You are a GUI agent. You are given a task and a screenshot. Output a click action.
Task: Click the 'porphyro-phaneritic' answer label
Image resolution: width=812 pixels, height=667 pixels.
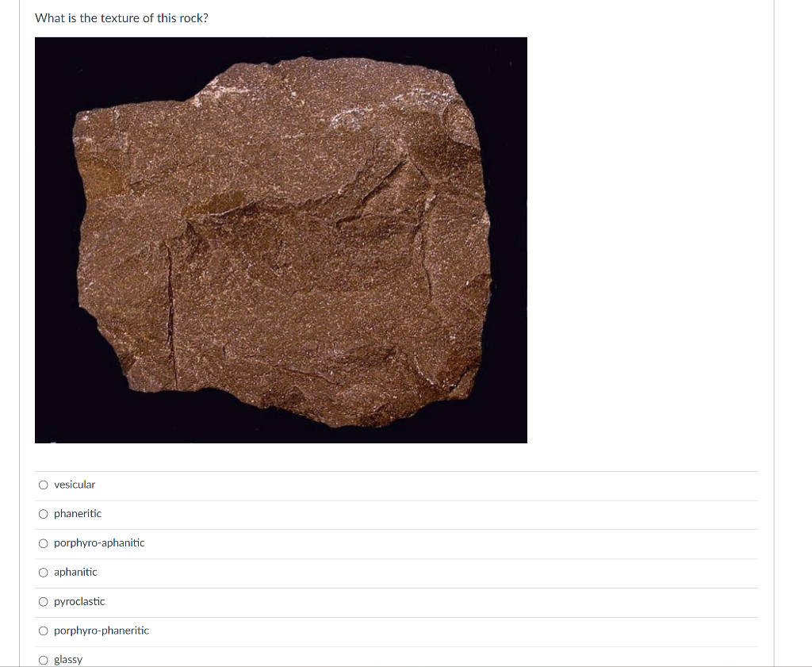pyautogui.click(x=101, y=631)
